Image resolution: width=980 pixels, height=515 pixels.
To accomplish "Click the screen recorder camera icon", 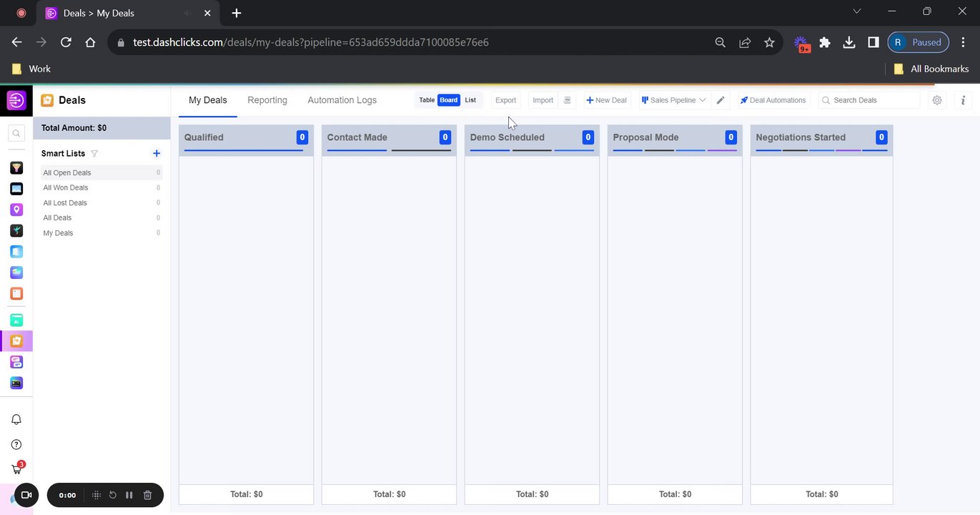I will pos(26,495).
